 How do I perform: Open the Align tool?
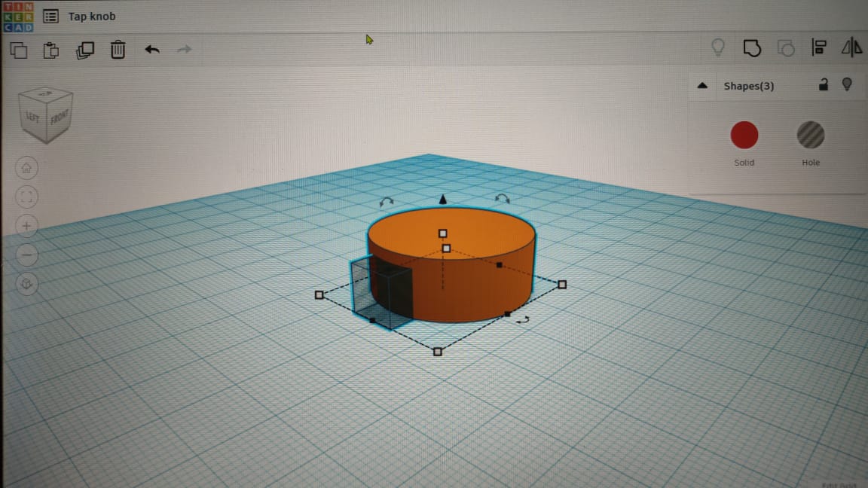(819, 47)
